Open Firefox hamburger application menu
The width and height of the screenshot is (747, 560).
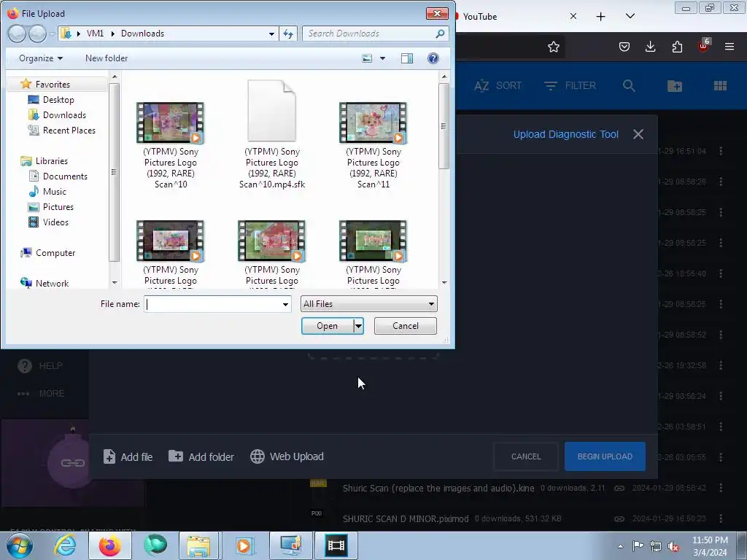(x=729, y=47)
